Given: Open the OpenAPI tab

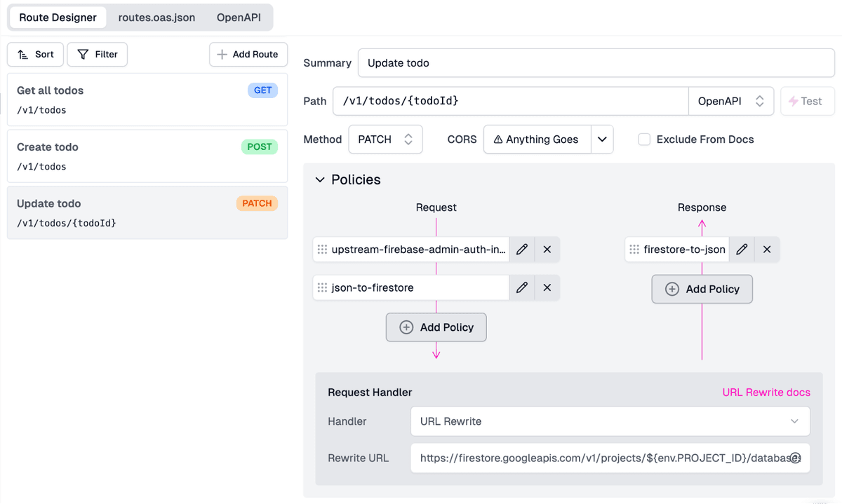Looking at the screenshot, I should tap(239, 18).
